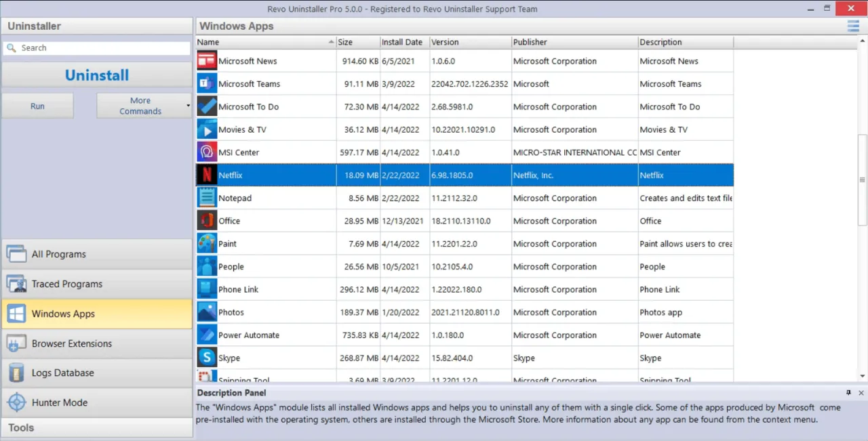Click the Microsoft Teams app icon

(207, 84)
